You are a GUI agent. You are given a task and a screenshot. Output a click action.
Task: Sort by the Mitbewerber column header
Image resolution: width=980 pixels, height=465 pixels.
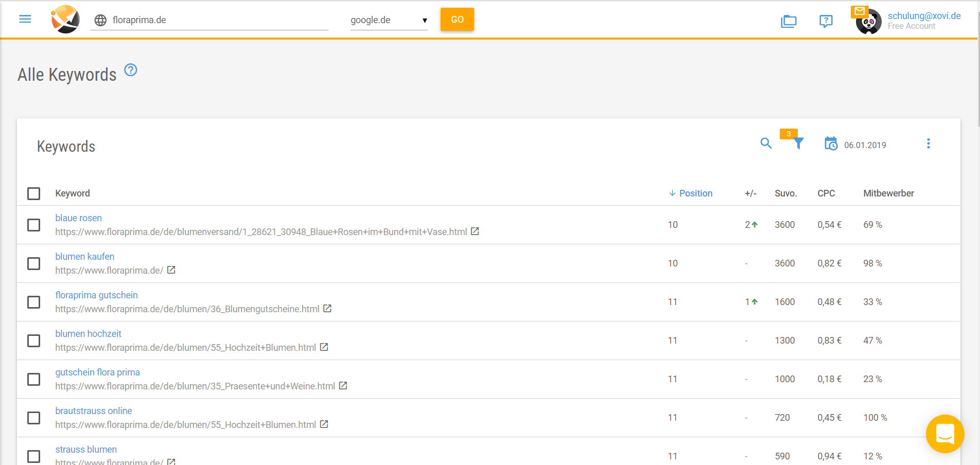coord(888,193)
